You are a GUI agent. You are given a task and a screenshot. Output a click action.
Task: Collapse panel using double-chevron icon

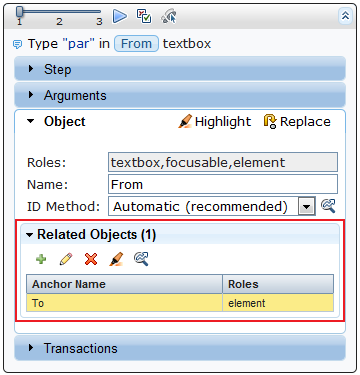point(345,16)
